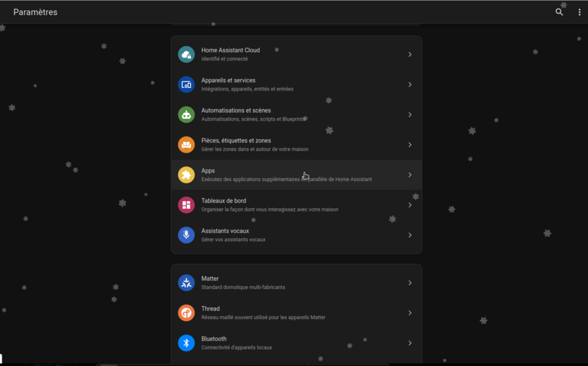
Task: Click the Automatisations et scènes robot icon
Action: coord(186,115)
